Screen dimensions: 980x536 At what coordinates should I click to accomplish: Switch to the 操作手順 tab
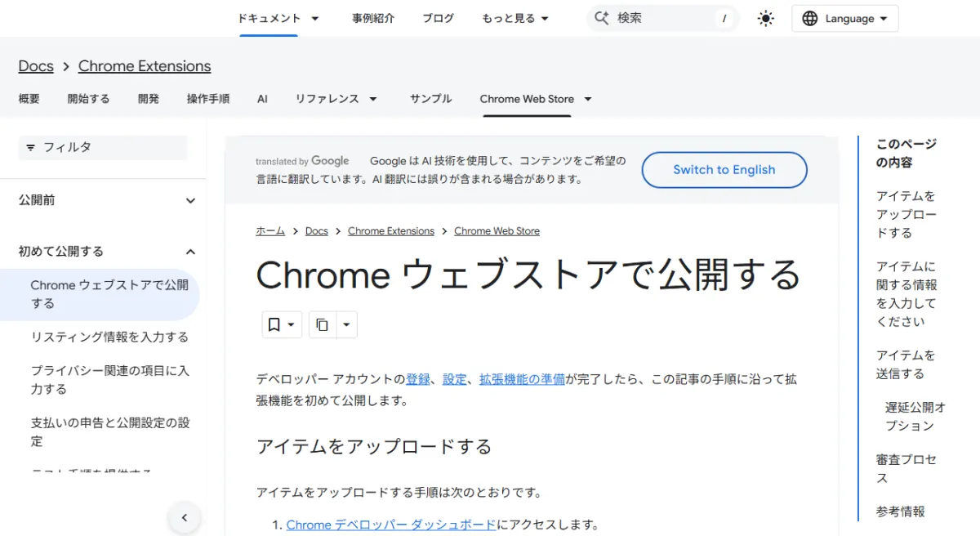208,99
